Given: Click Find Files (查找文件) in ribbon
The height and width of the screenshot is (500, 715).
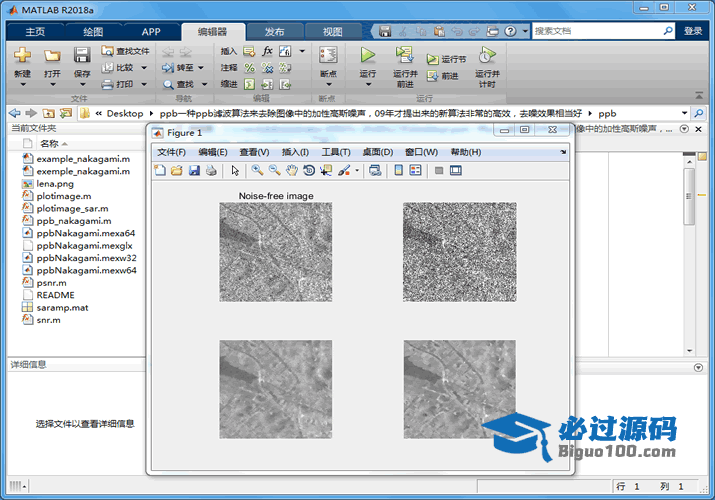Looking at the screenshot, I should tap(125, 51).
